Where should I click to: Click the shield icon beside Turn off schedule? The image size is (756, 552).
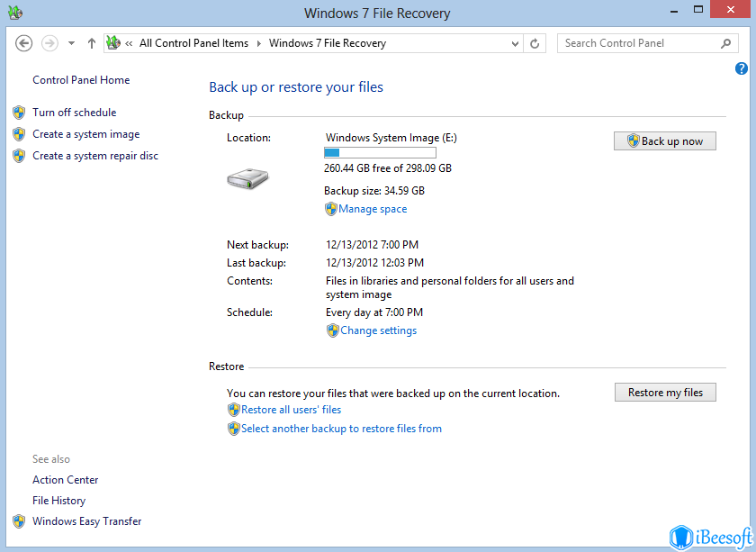click(19, 113)
